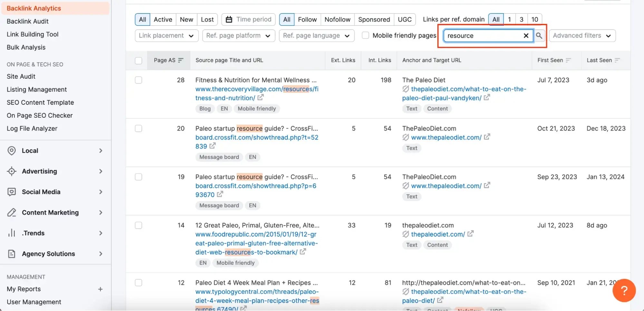Expand the Ref. page platform dropdown

point(238,35)
